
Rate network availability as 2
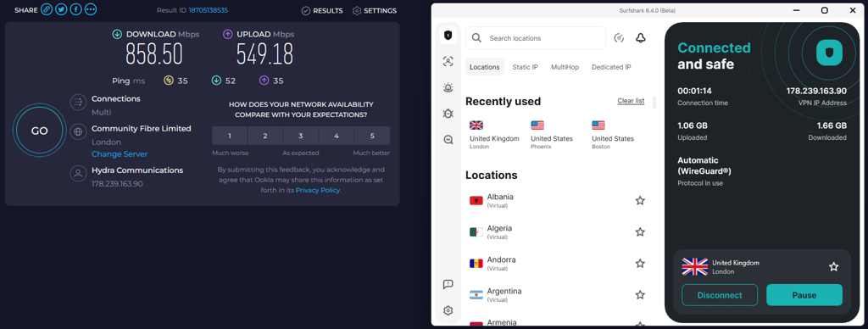click(x=265, y=136)
